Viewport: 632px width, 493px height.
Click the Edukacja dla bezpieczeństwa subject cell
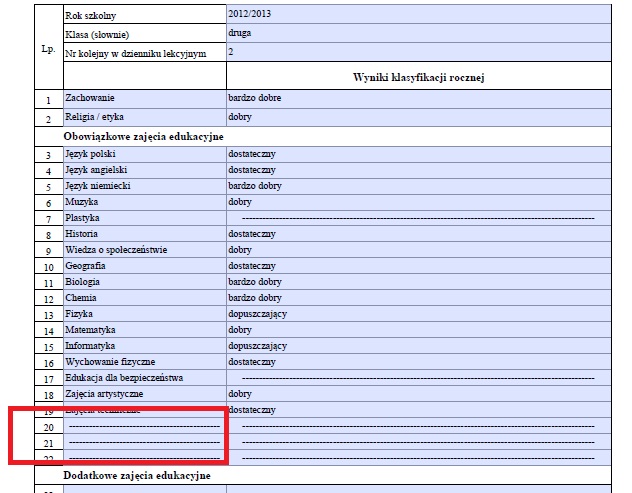coord(145,378)
